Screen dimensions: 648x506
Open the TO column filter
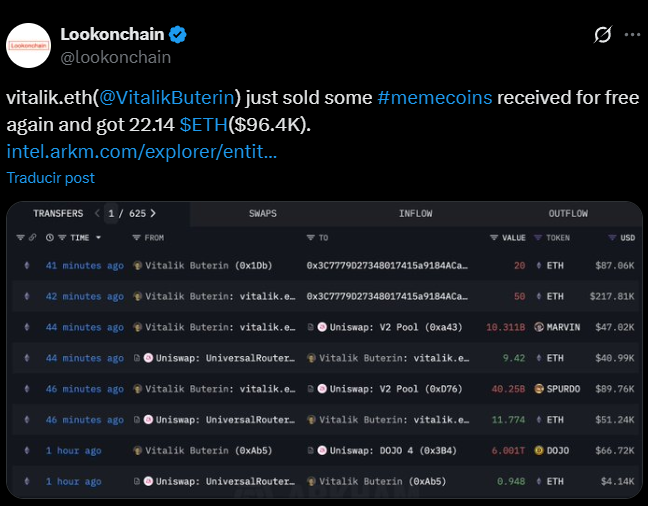point(310,237)
